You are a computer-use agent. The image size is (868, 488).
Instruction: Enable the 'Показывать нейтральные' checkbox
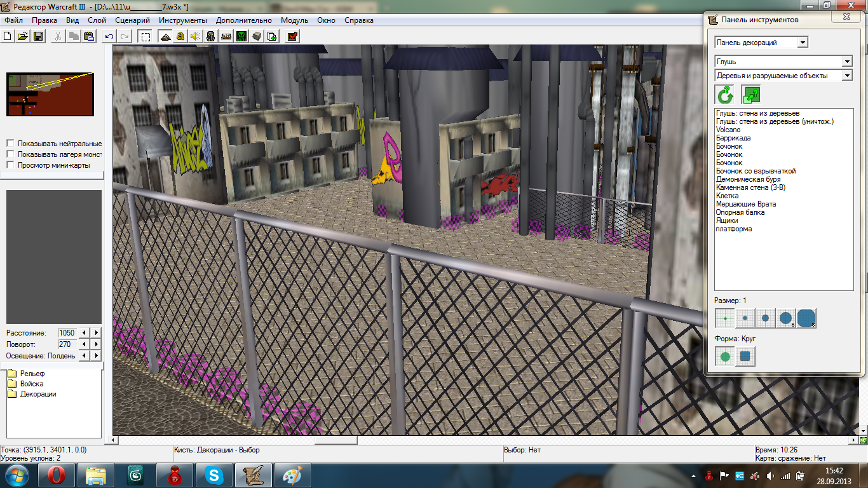[x=10, y=144]
